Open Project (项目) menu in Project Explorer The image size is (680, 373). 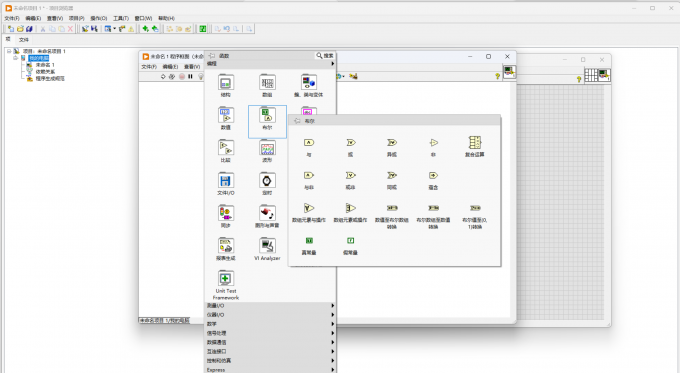(x=76, y=18)
